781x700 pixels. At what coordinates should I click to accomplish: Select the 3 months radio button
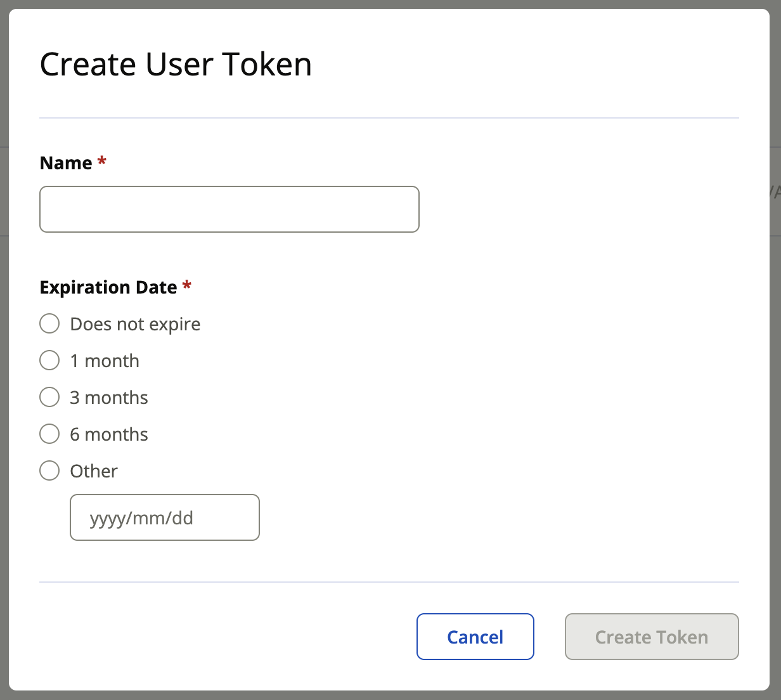click(49, 397)
